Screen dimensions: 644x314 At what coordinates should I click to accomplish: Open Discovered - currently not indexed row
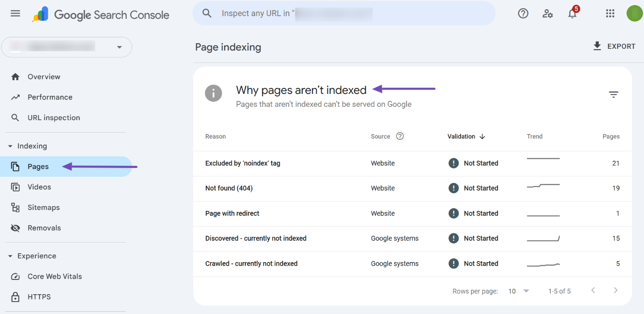[x=412, y=238]
